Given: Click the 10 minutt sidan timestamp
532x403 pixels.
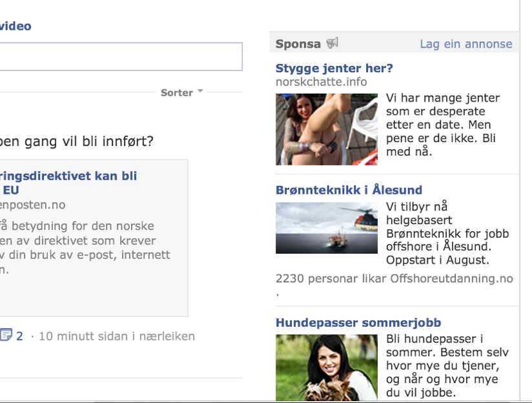Looking at the screenshot, I should coord(117,336).
